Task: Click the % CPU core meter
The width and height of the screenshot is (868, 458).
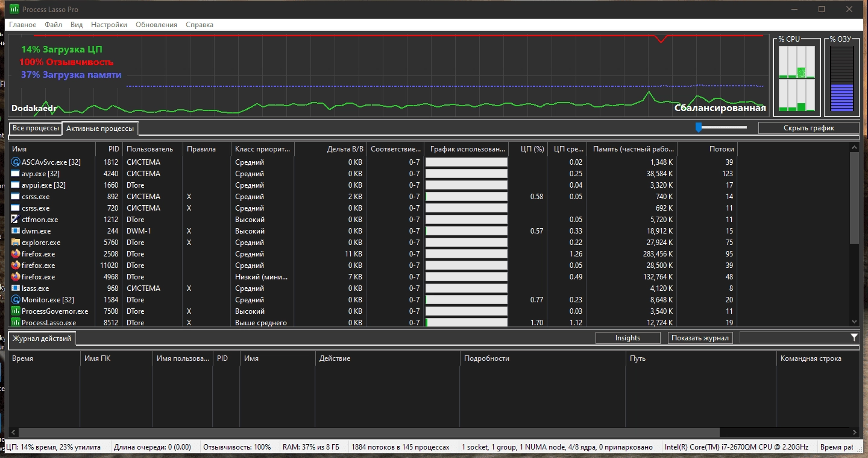Action: tap(797, 79)
